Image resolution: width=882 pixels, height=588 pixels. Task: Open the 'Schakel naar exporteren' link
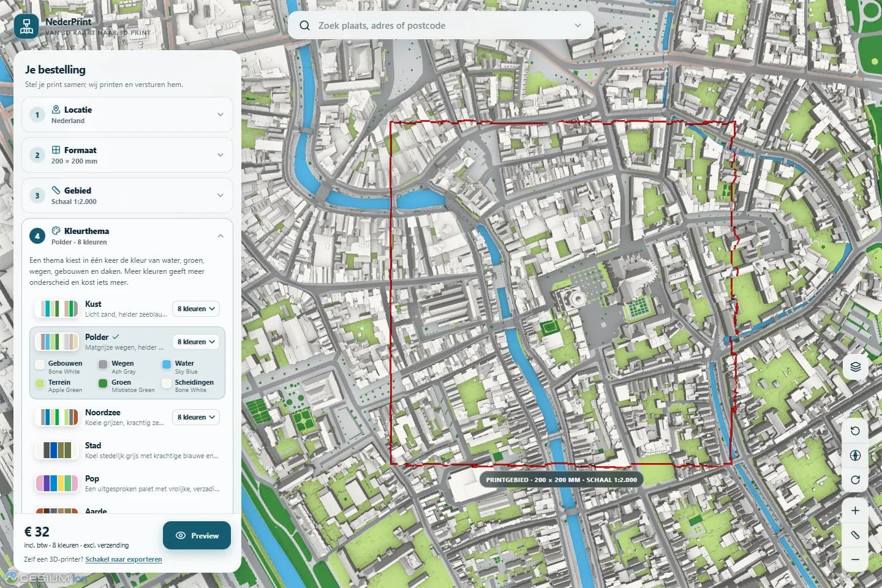[x=124, y=559]
